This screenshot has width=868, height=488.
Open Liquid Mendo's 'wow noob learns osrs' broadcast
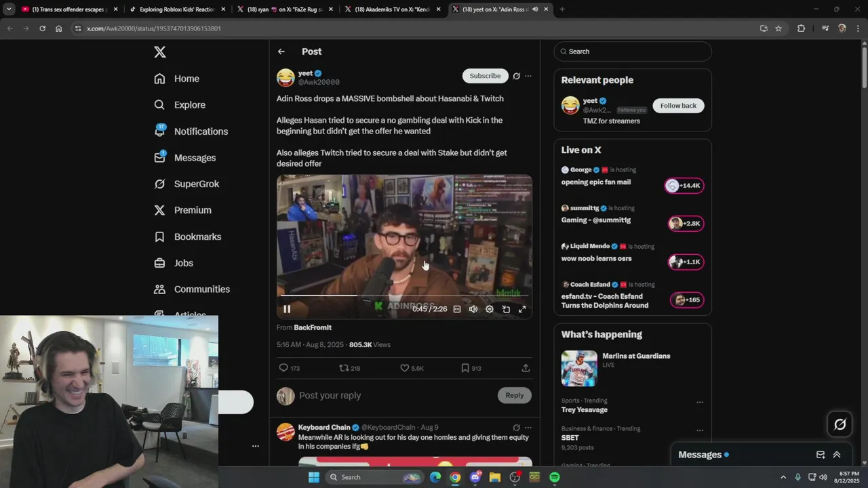596,258
